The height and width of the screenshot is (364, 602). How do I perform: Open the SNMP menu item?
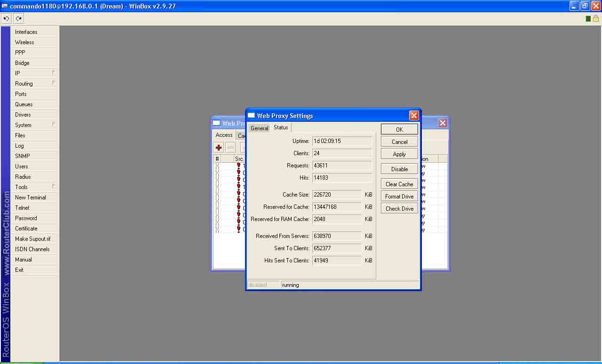pyautogui.click(x=34, y=156)
